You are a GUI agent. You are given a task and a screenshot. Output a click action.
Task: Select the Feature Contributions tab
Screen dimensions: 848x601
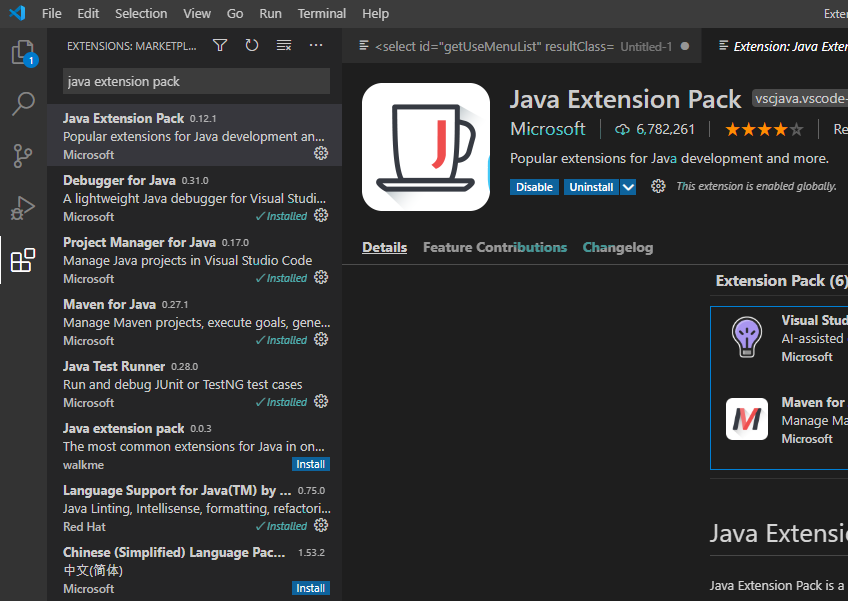(x=495, y=247)
